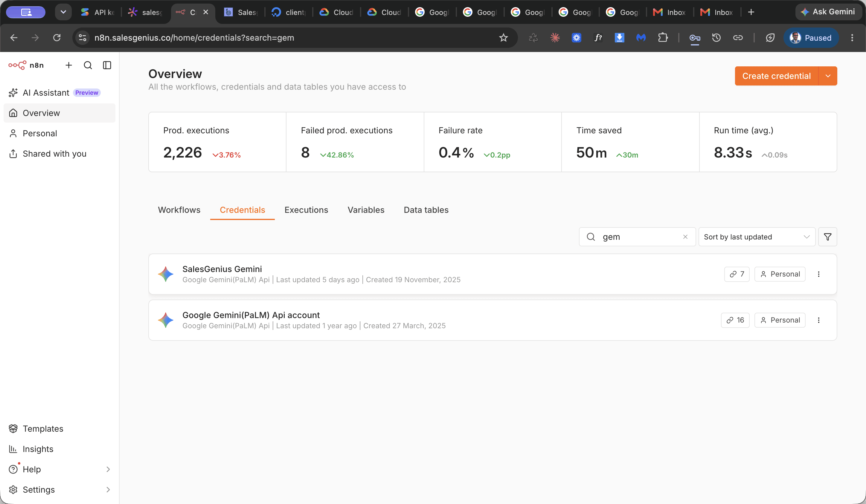Open AI Assistant in sidebar
This screenshot has width=866, height=504.
click(59, 93)
